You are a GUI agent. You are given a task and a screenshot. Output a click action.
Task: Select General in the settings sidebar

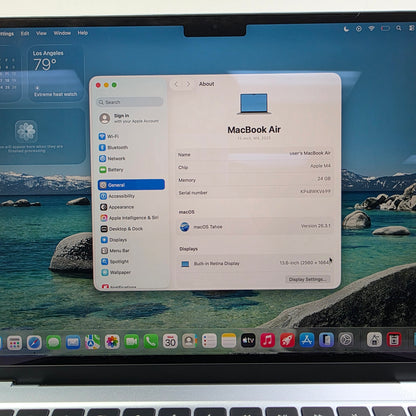(131, 185)
